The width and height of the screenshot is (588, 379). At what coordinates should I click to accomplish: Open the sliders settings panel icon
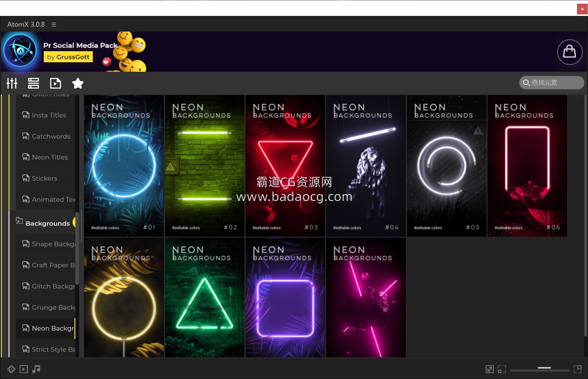tap(12, 83)
